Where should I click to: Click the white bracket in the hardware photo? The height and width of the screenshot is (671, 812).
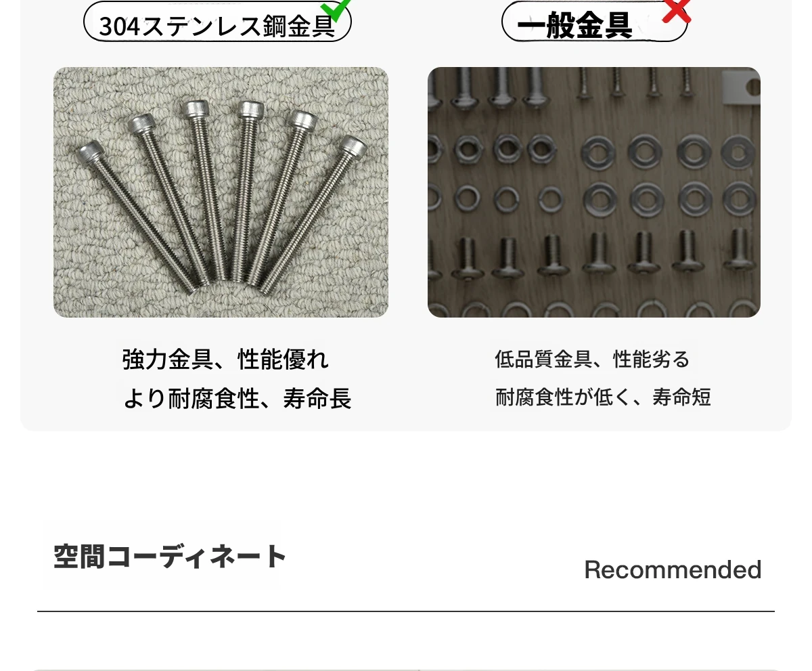click(x=741, y=85)
